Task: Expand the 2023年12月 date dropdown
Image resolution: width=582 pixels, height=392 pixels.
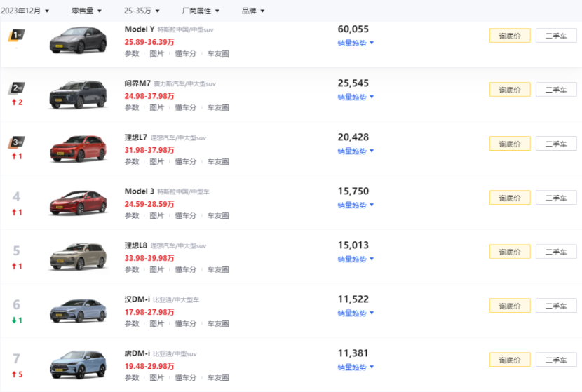Action: [25, 11]
